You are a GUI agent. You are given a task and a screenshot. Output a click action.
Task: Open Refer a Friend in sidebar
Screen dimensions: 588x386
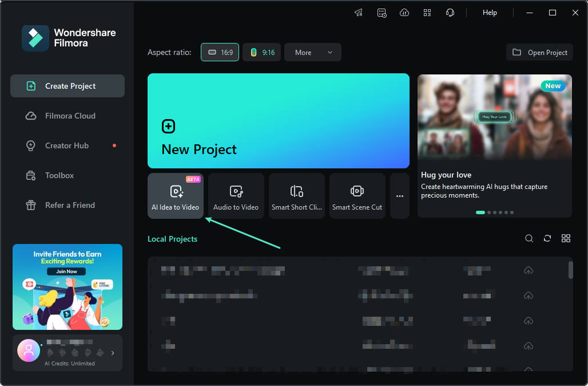[67, 205]
